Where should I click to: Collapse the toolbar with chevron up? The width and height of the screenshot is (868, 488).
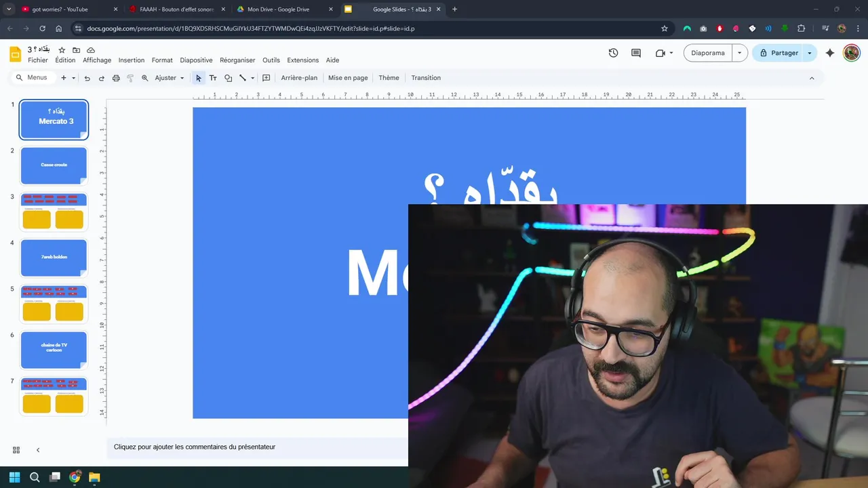point(812,78)
